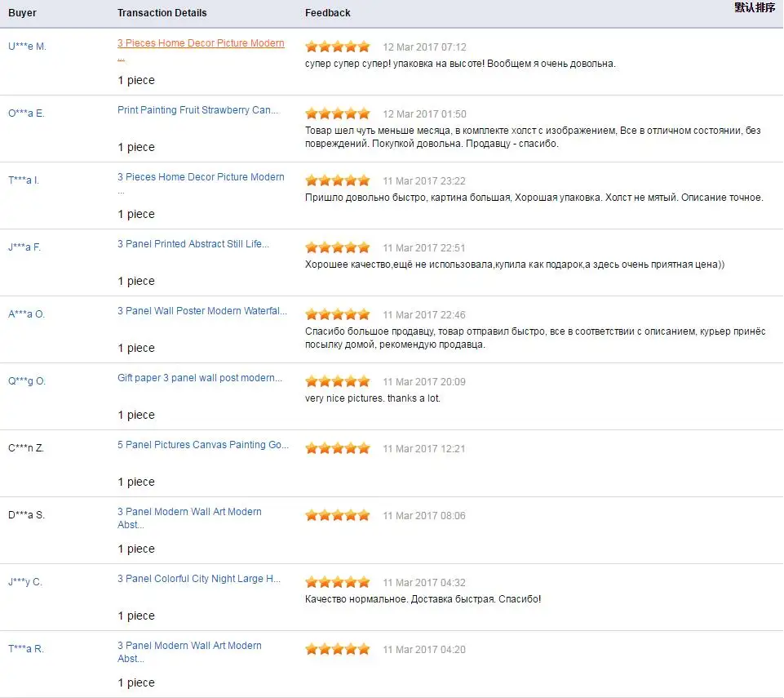The image size is (784, 698).
Task: Click the date 12 Mar 2017 07:12
Action: [x=424, y=47]
